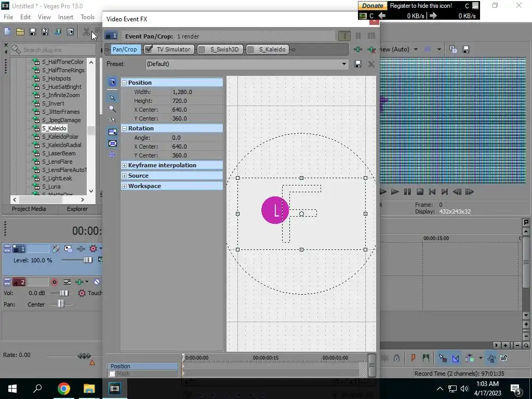Open the Edit menu

(x=25, y=17)
